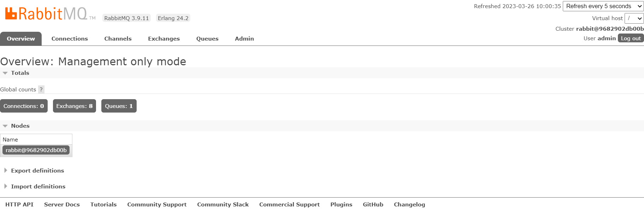
Task: Go to the Exchanges tab
Action: click(x=164, y=39)
